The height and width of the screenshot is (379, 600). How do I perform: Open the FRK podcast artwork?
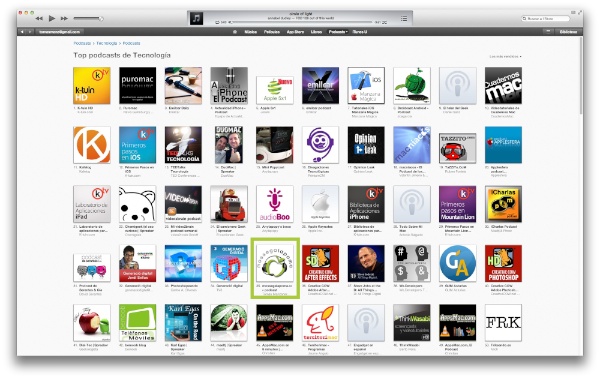[503, 323]
